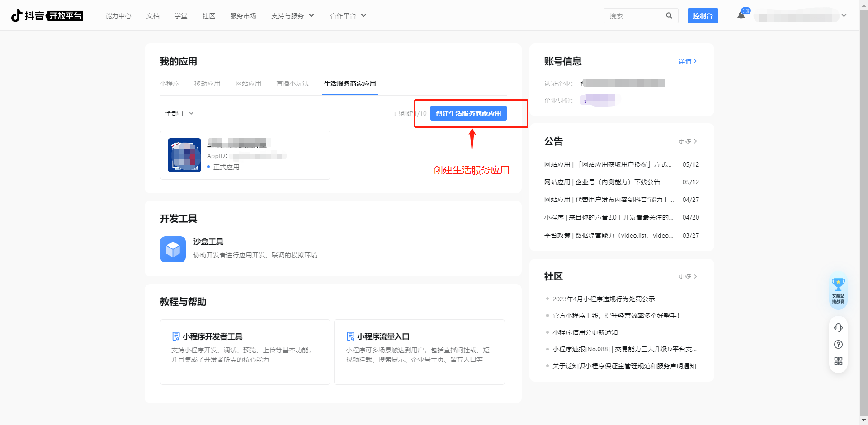This screenshot has height=425, width=868.
Task: Open the blurred app thumbnail
Action: tap(184, 155)
